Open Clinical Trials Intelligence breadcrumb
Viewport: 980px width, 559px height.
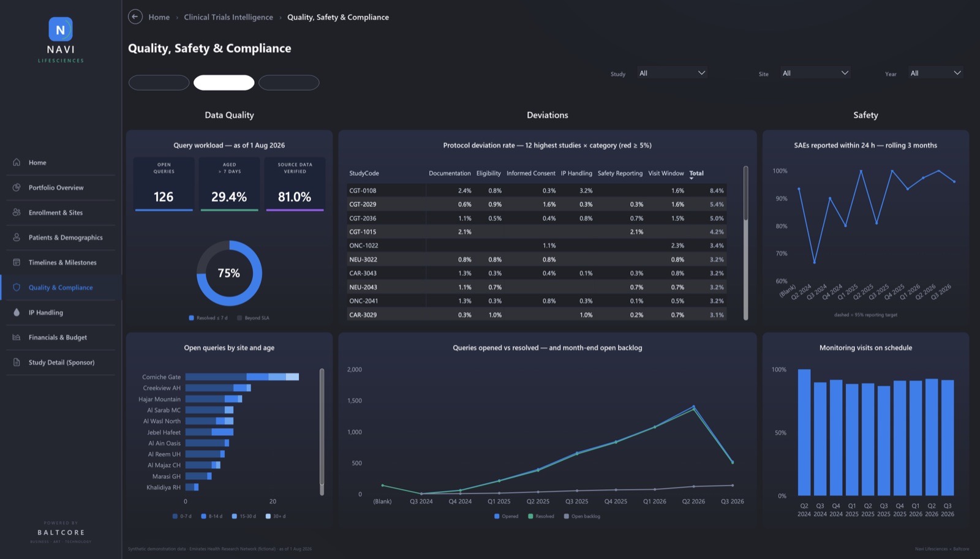coord(228,17)
